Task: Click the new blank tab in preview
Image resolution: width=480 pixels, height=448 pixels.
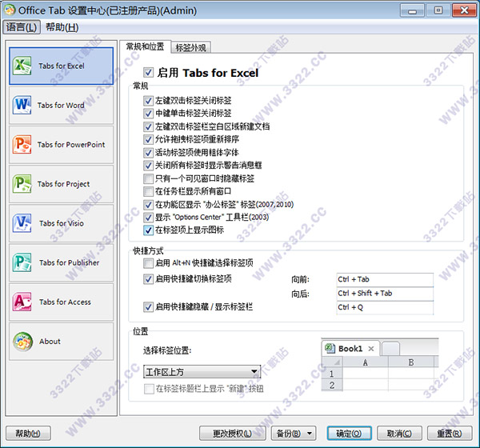Action: pos(390,349)
